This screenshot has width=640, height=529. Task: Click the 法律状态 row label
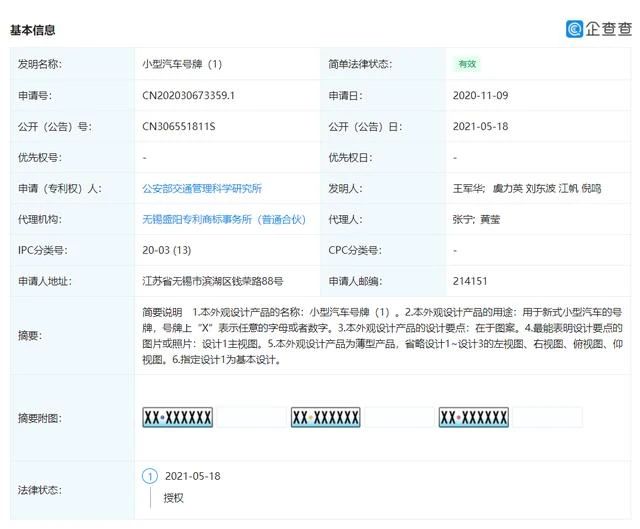click(40, 490)
